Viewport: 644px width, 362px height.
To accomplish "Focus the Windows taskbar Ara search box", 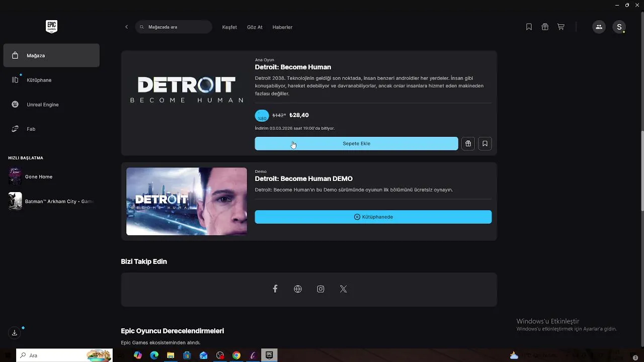I will (64, 355).
